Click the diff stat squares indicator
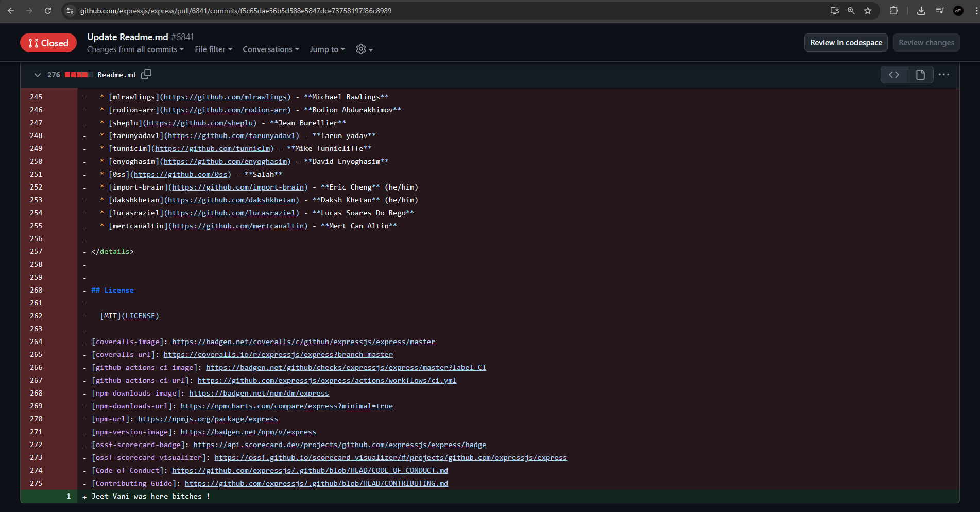Screen dimensions: 980x512 (x=79, y=75)
